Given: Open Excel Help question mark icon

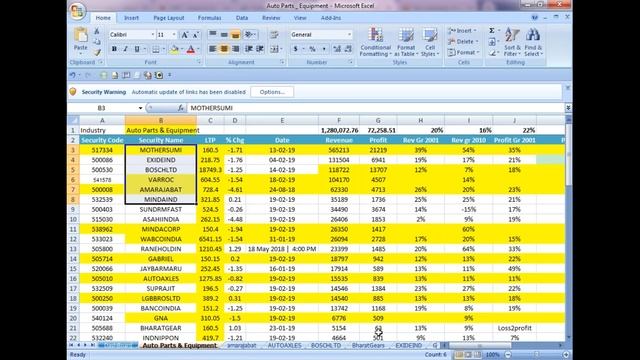Looking at the screenshot, I should [535, 18].
